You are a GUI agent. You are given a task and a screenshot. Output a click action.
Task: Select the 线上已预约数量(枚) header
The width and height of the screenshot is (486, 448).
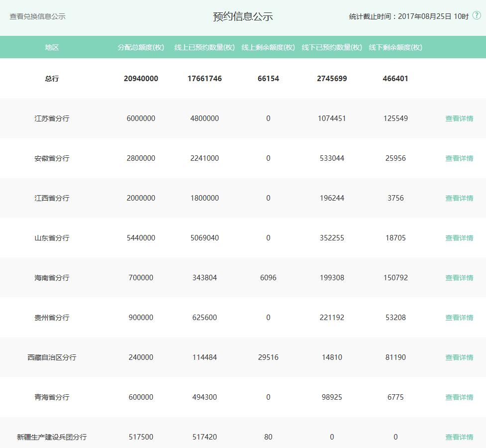point(204,47)
